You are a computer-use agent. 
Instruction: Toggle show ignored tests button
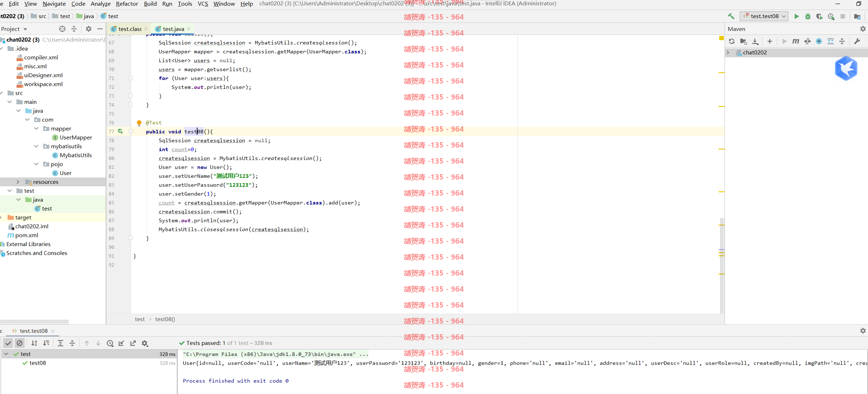tap(20, 343)
